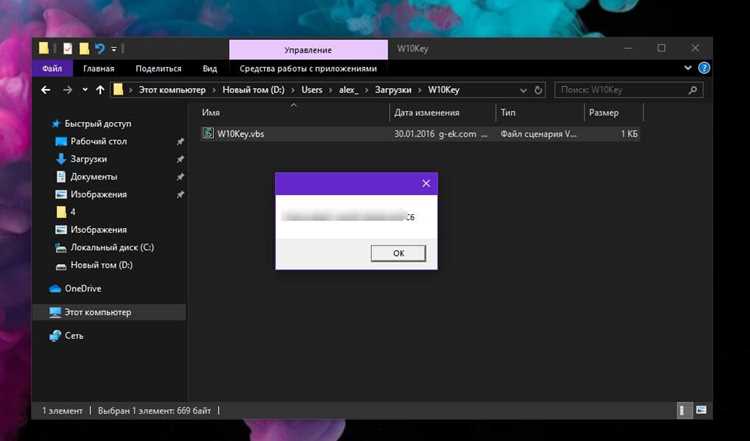Select the Управление contextual tab

pyautogui.click(x=309, y=50)
